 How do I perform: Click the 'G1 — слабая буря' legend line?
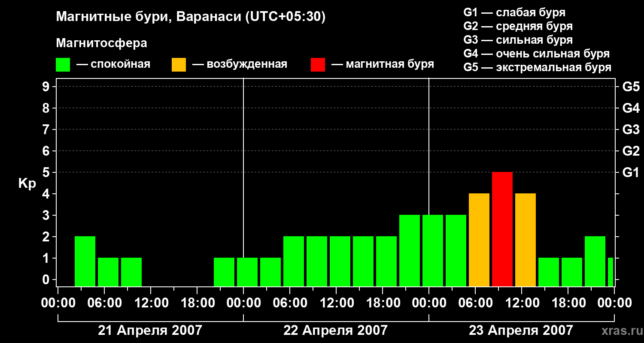coord(514,12)
